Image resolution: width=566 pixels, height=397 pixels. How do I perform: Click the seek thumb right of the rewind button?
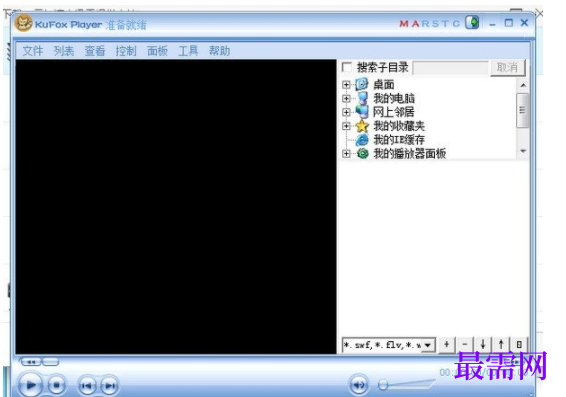(x=51, y=362)
